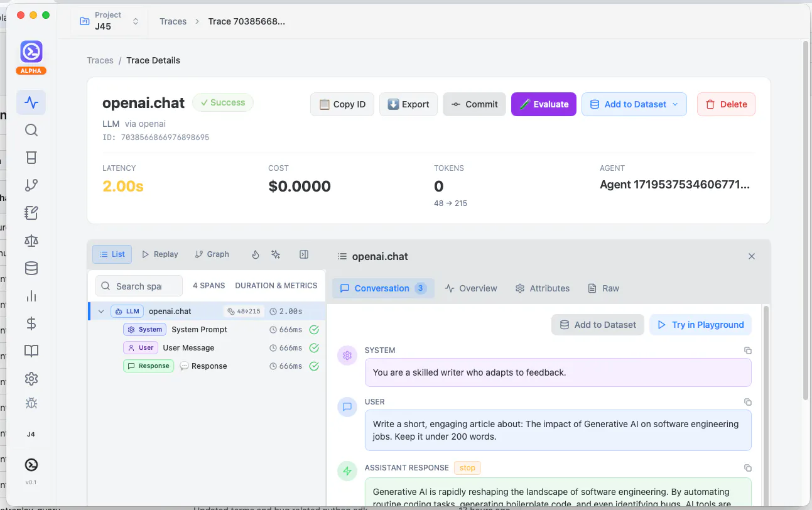Click the DURATION & METRICS column header

[x=276, y=286]
